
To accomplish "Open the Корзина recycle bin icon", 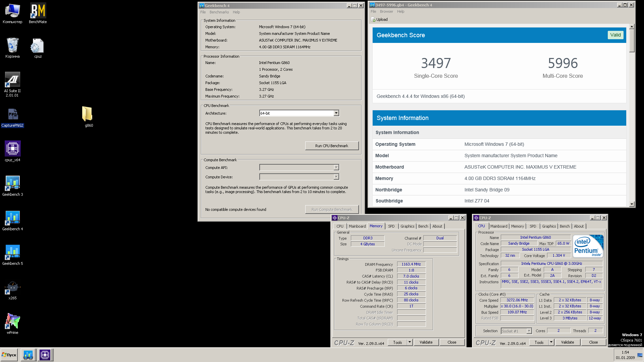I will 12,48.
